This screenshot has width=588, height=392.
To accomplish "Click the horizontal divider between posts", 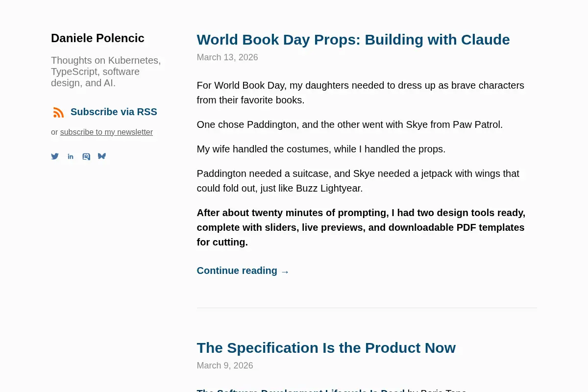I will pos(367,308).
